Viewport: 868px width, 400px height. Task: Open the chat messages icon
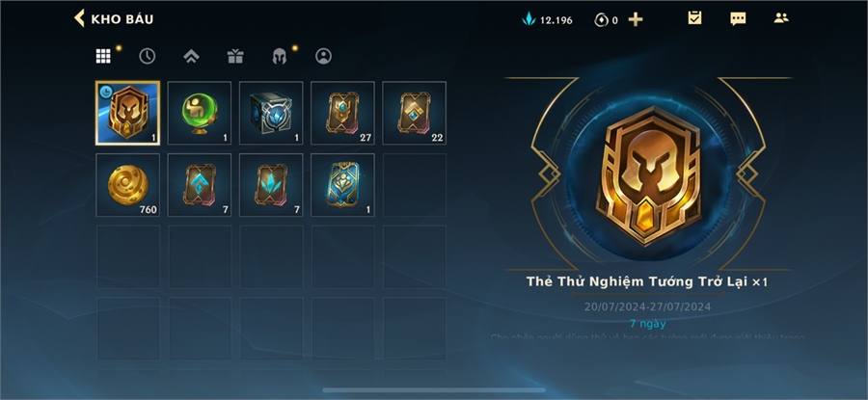[x=738, y=19]
